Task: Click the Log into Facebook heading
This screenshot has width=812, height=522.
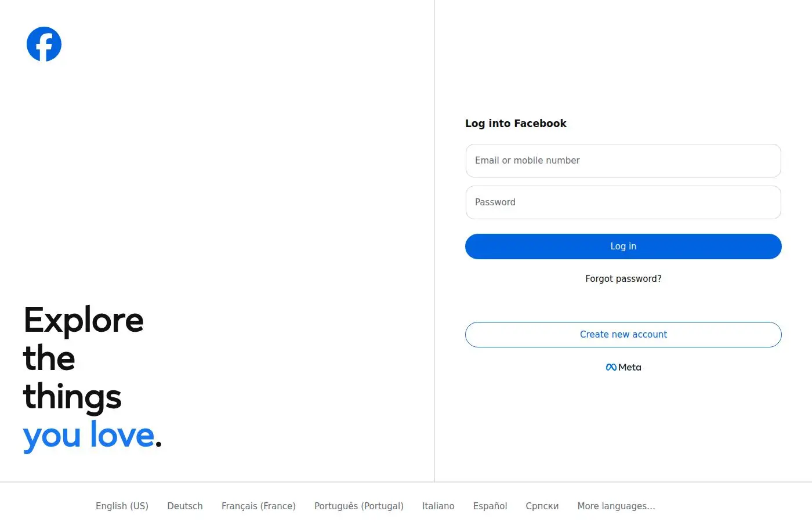Action: point(516,123)
